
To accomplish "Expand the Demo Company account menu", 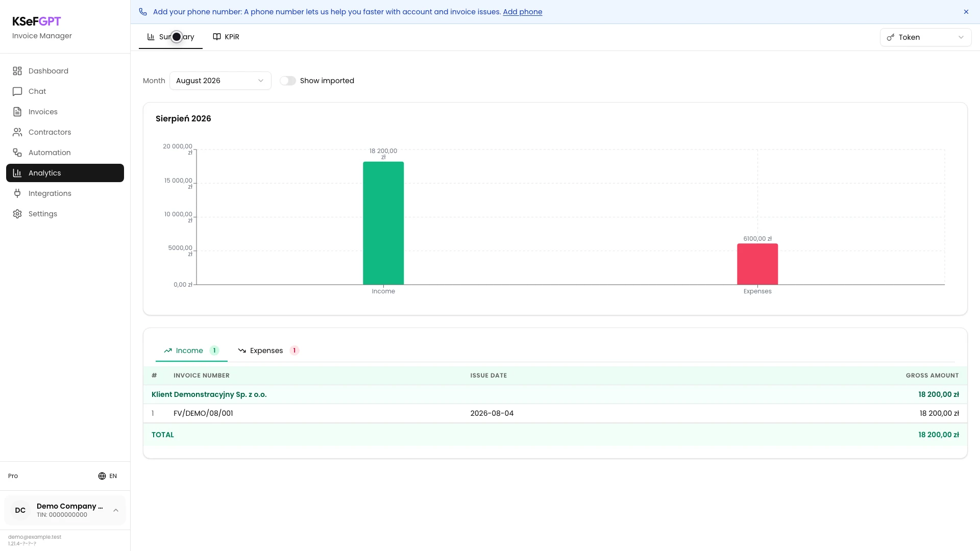I will (65, 510).
